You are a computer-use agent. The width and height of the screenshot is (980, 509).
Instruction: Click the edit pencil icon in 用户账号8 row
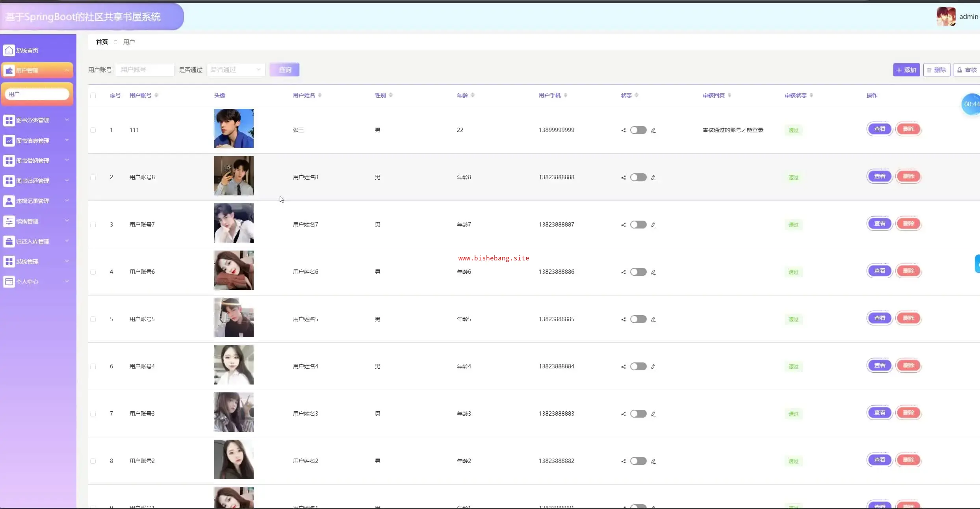[653, 178]
